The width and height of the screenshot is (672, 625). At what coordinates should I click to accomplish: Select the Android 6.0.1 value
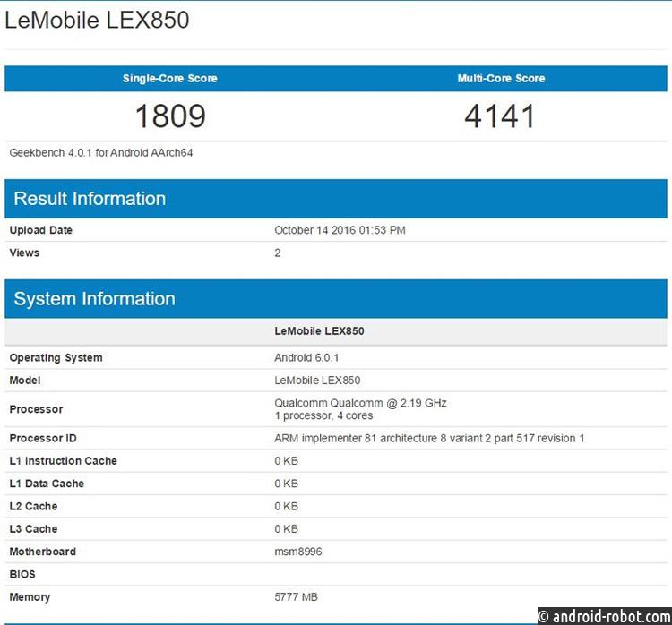(306, 357)
